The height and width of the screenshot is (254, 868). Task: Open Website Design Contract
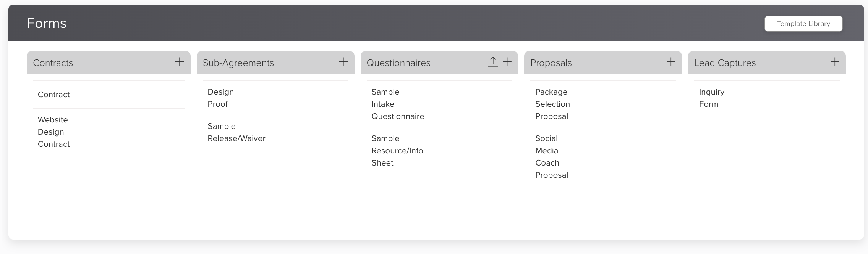tap(54, 132)
